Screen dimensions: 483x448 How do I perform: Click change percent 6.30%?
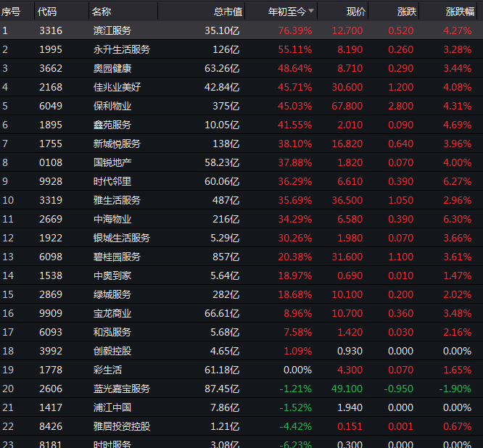458,219
